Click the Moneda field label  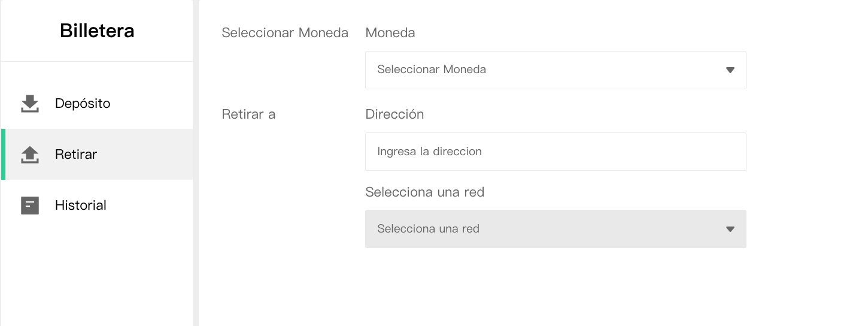tap(390, 33)
